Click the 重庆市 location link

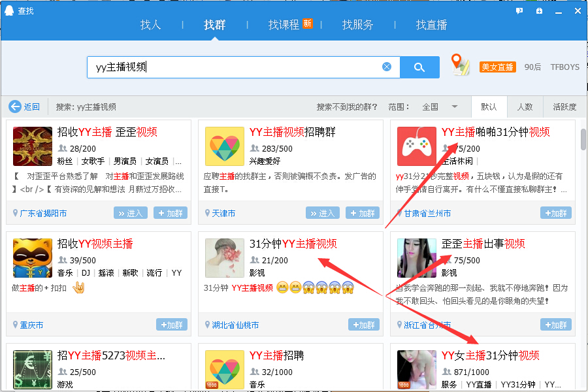pyautogui.click(x=31, y=325)
